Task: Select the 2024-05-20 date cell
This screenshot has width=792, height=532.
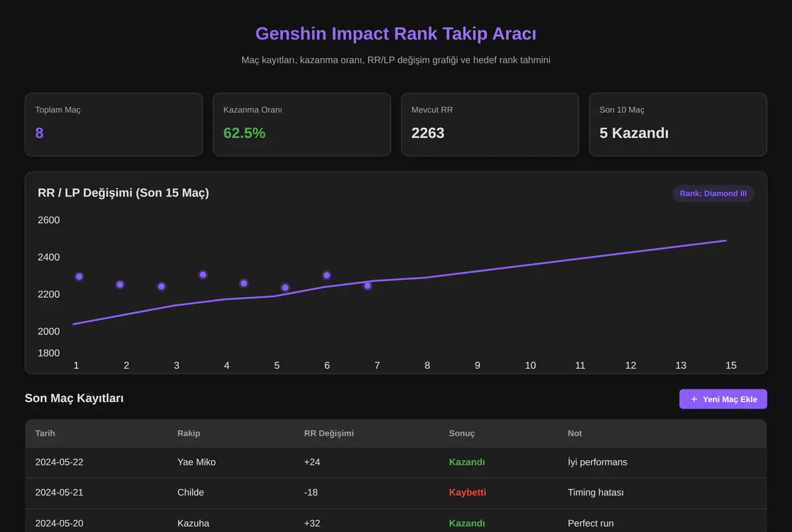Action: coord(59,523)
